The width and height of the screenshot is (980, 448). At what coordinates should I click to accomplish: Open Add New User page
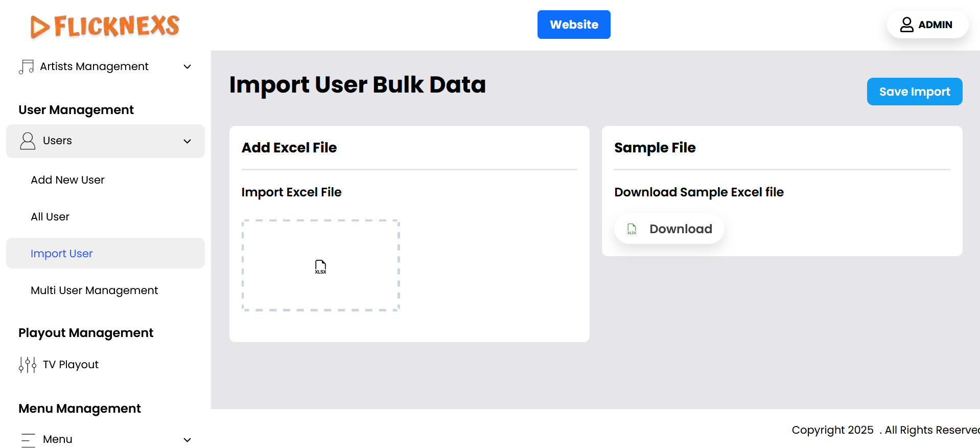[x=67, y=180]
